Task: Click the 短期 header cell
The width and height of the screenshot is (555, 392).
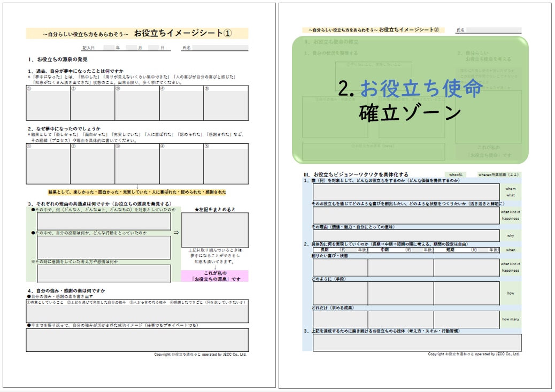Action: [467, 250]
